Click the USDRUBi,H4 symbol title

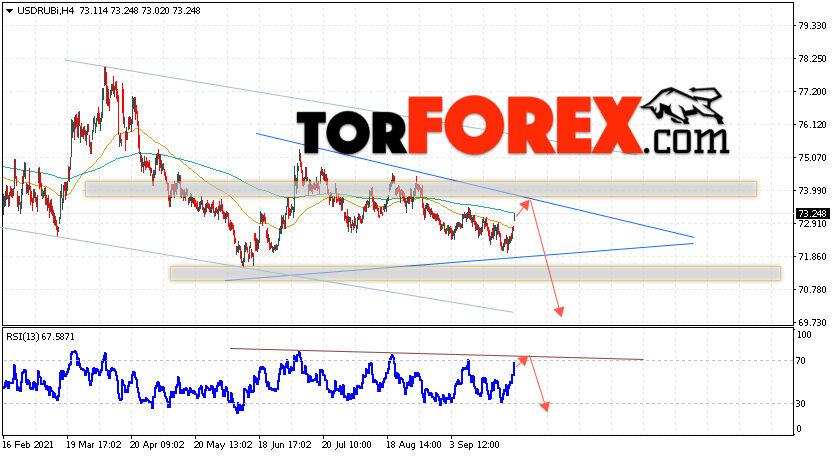[x=45, y=11]
